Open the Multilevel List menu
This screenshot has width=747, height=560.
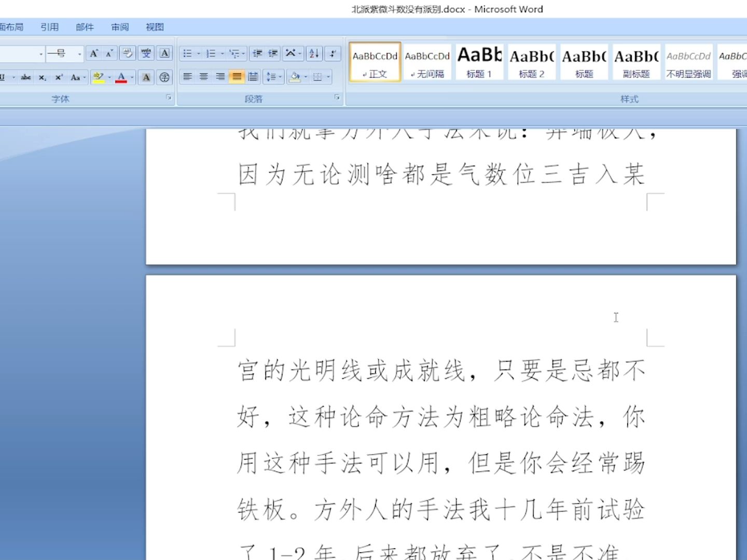[x=237, y=53]
